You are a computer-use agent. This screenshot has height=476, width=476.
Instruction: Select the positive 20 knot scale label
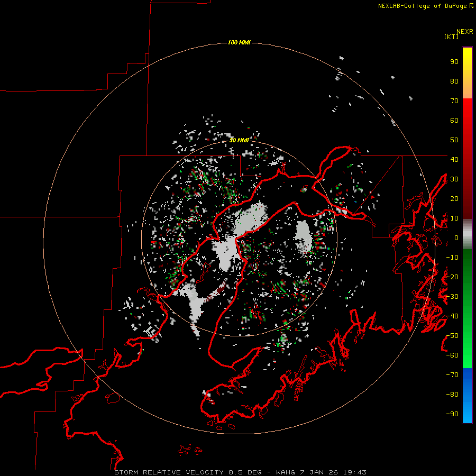454,198
